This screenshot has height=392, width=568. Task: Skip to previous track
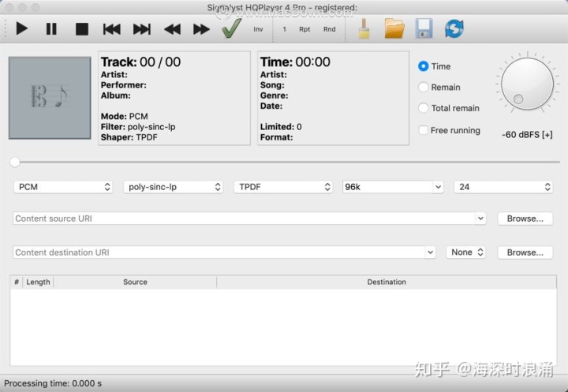point(111,29)
